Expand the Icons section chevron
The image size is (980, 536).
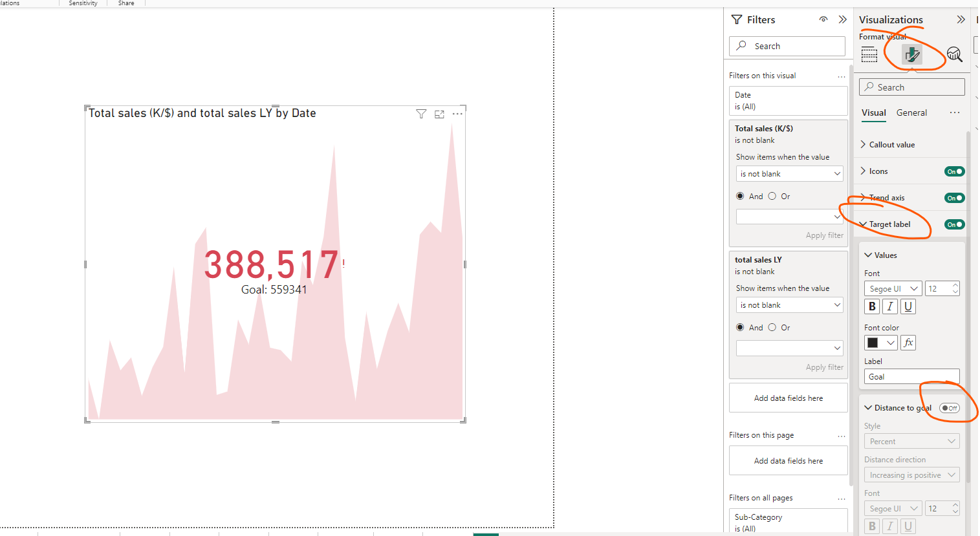(863, 171)
